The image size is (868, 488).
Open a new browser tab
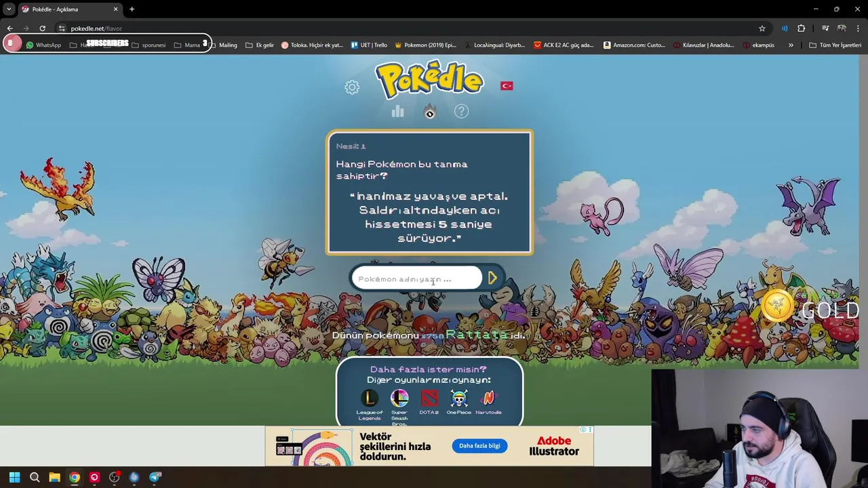point(132,9)
